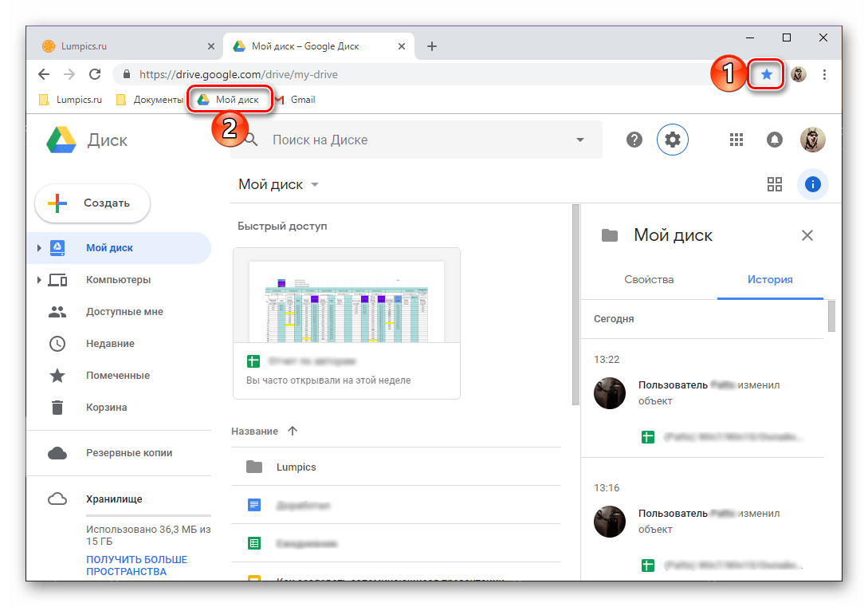Viewport: 868px width, 607px height.
Task: Expand search options dropdown arrow
Action: [x=579, y=140]
